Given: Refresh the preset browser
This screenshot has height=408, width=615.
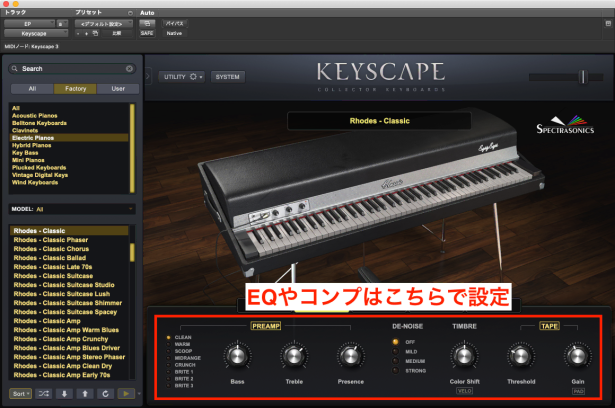Looking at the screenshot, I should point(105,393).
